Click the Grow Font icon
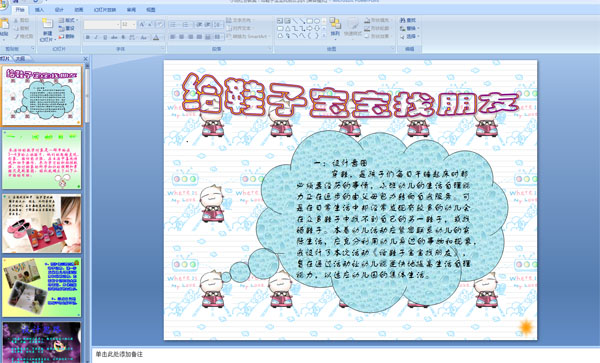 [142, 24]
